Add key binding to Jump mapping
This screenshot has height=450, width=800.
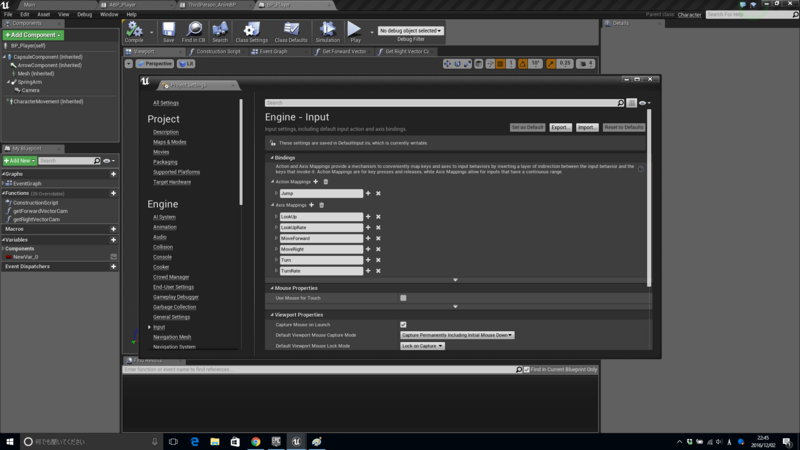tap(368, 193)
